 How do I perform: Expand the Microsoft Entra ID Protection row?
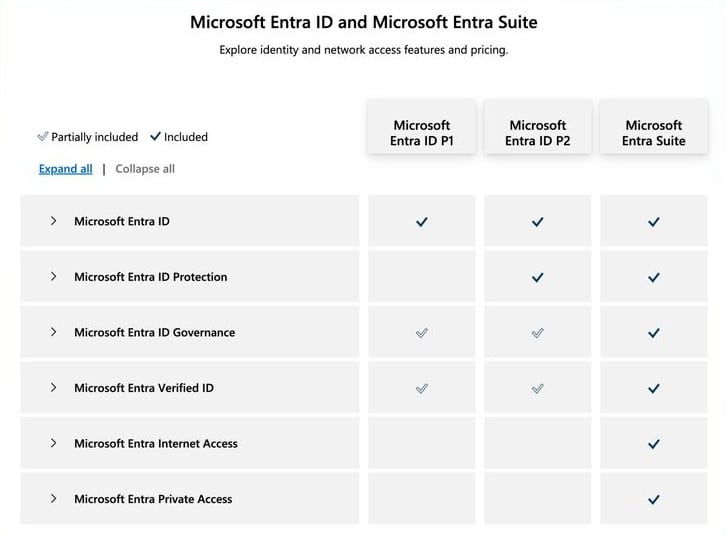coord(54,277)
